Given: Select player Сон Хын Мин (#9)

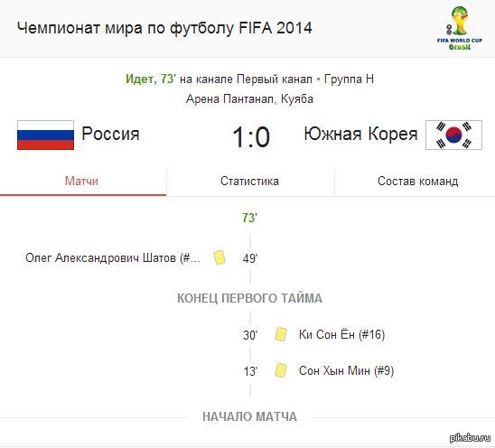Looking at the screenshot, I should (346, 370).
